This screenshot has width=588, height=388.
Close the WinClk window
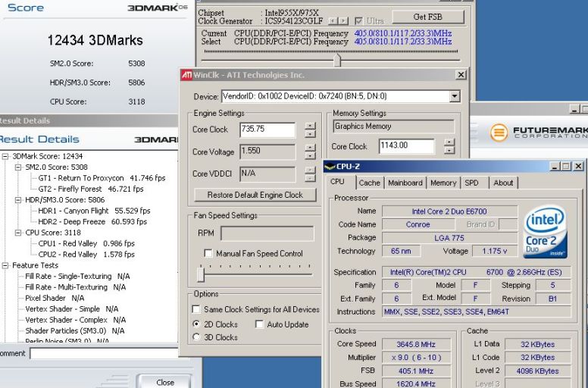[461, 75]
